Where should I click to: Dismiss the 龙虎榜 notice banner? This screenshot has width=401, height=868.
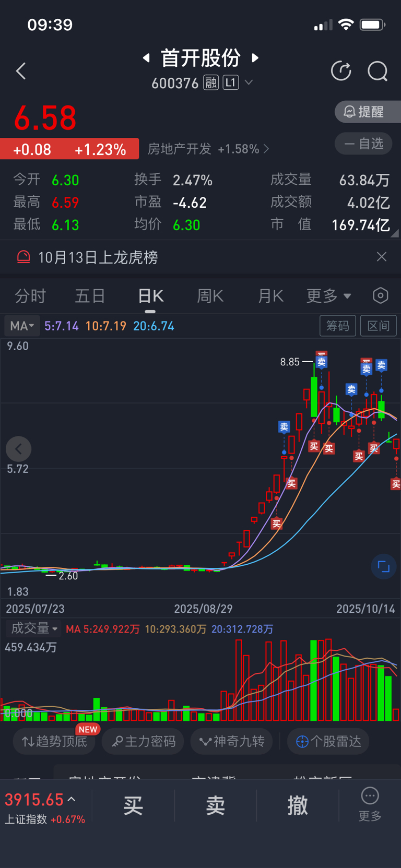[x=382, y=257]
